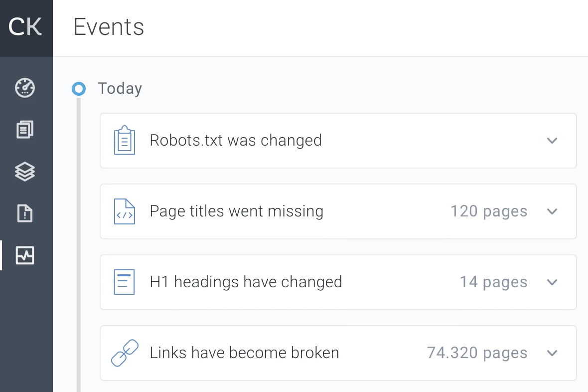The image size is (588, 392).
Task: Expand the H1 headings have changed chevron
Action: pyautogui.click(x=552, y=282)
